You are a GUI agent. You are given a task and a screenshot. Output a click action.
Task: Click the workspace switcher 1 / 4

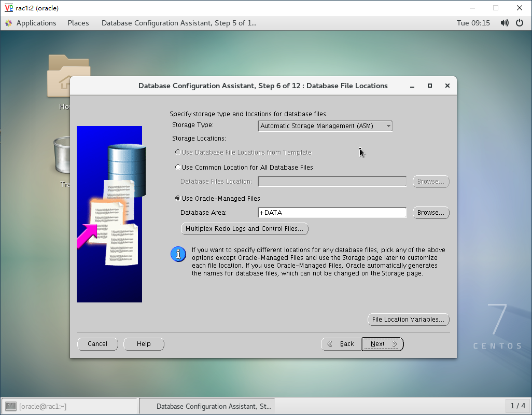coord(518,406)
